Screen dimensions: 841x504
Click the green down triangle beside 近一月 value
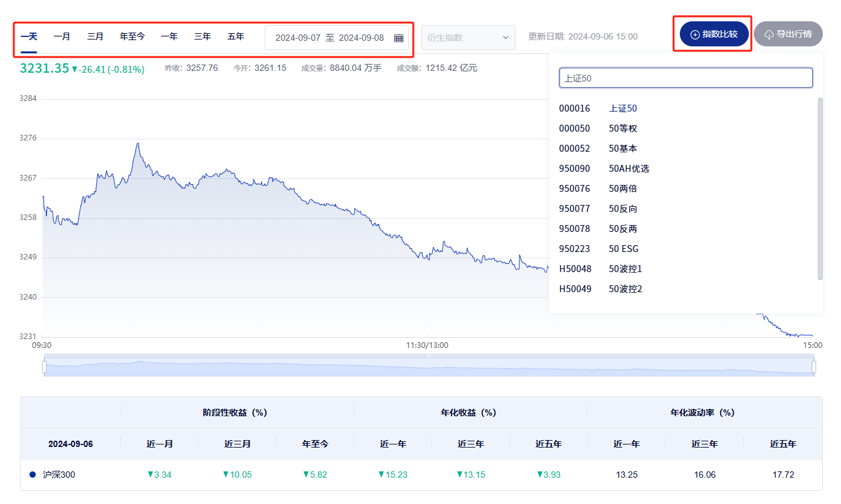coord(149,475)
